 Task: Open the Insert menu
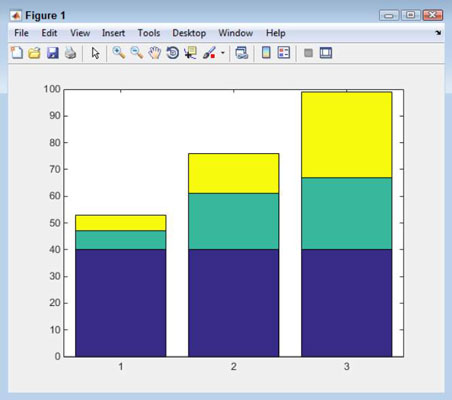coord(113,33)
